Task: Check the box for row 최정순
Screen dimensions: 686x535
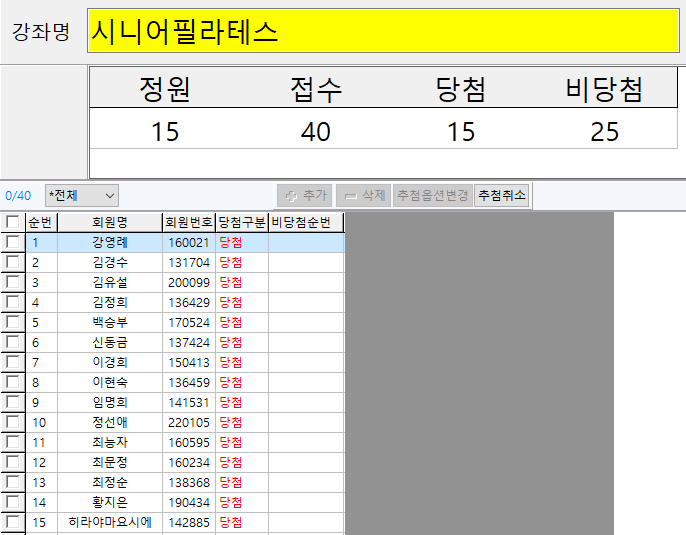Action: click(x=13, y=483)
